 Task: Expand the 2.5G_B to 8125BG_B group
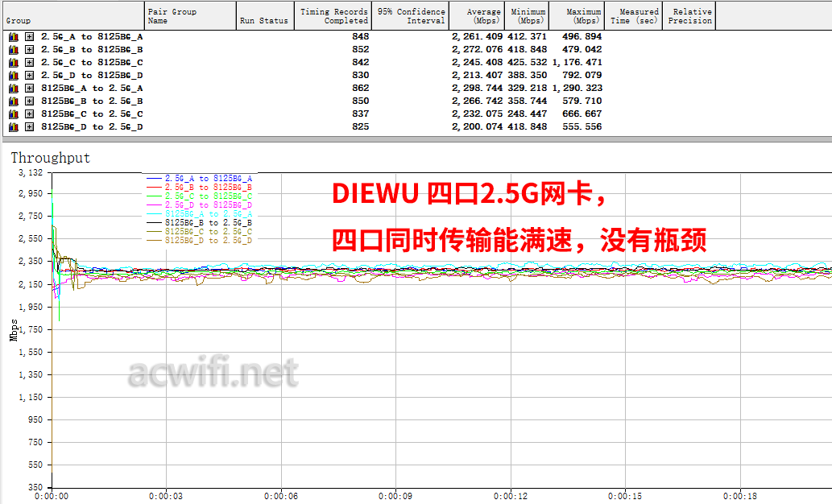pos(30,49)
